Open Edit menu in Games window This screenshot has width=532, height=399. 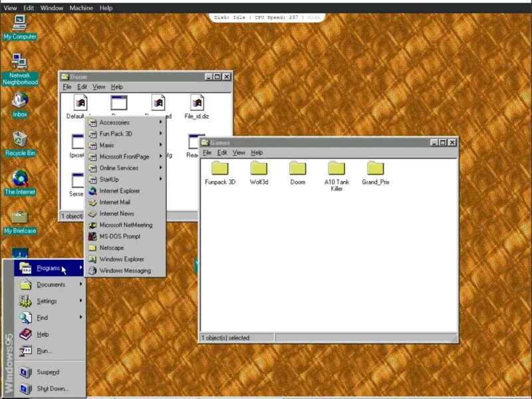[222, 153]
